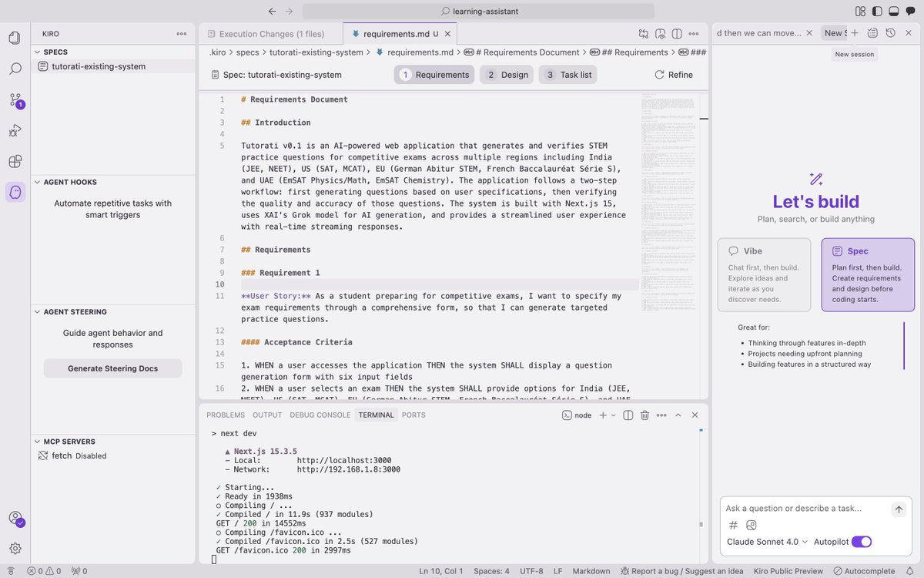Open the Search view in activity bar

coord(15,69)
